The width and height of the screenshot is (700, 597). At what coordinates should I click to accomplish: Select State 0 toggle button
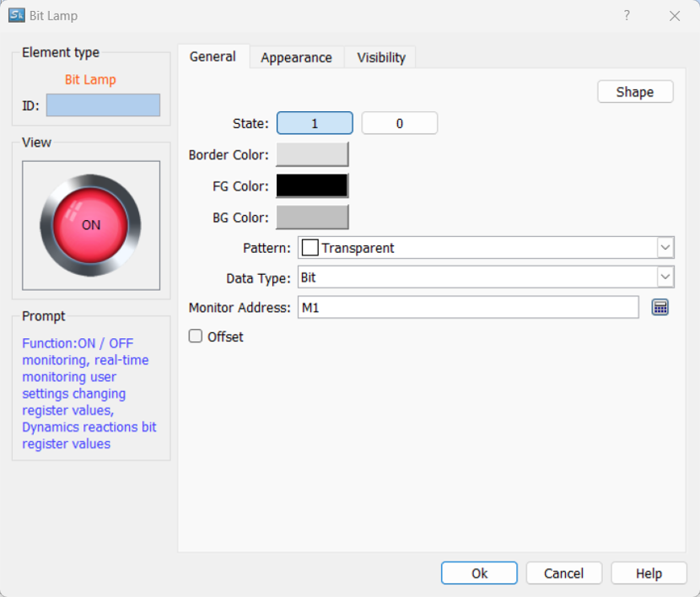point(400,123)
